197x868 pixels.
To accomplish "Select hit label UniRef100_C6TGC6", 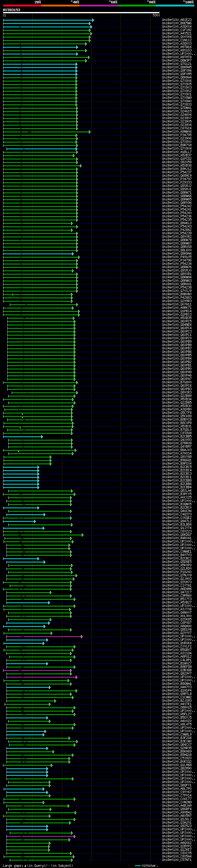I will (x=177, y=128).
